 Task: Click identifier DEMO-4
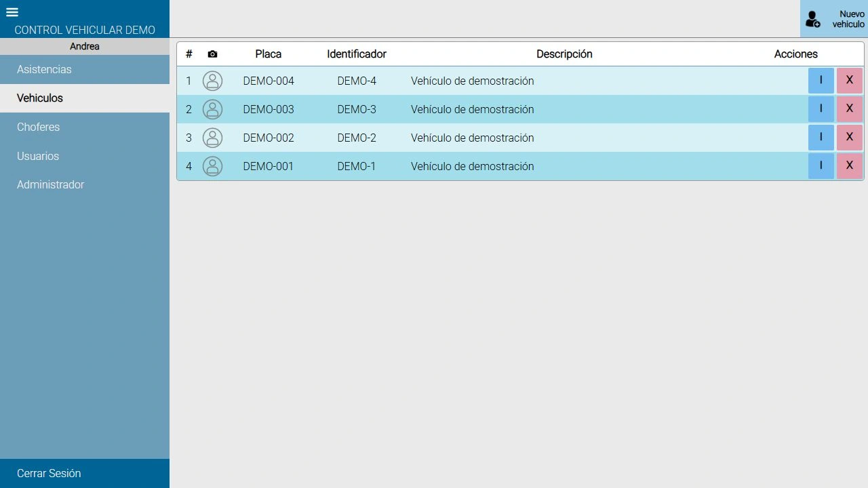pyautogui.click(x=357, y=81)
